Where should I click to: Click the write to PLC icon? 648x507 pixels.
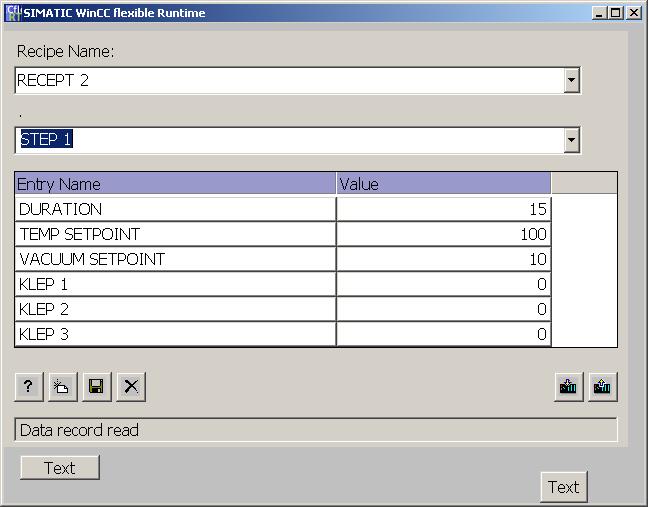point(569,387)
